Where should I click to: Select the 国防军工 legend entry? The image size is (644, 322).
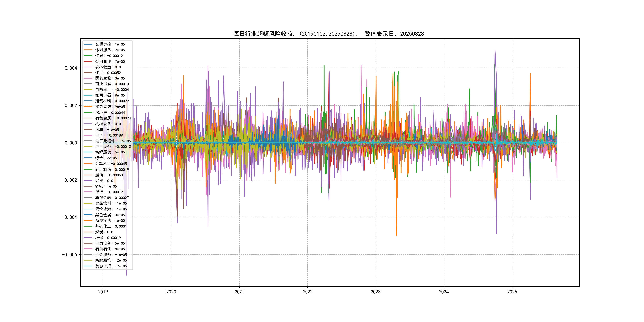(x=113, y=89)
